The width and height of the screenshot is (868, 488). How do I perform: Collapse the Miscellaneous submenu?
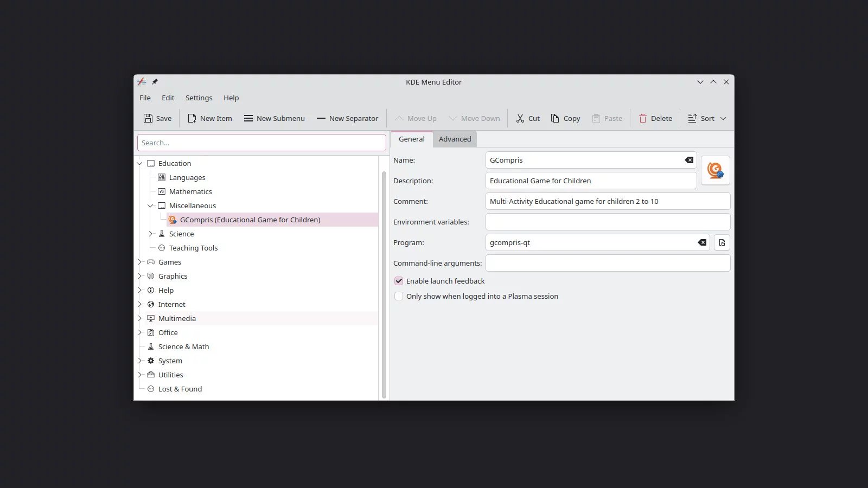click(x=151, y=206)
